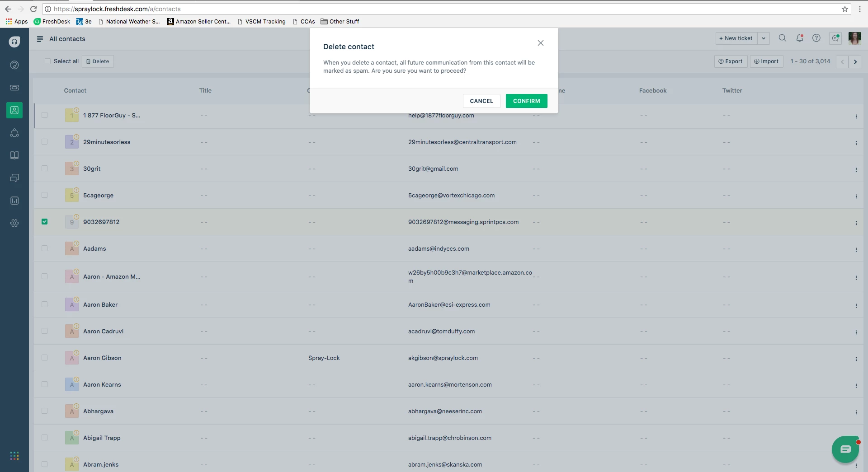Click the New ticket button
868x472 pixels.
coord(736,38)
